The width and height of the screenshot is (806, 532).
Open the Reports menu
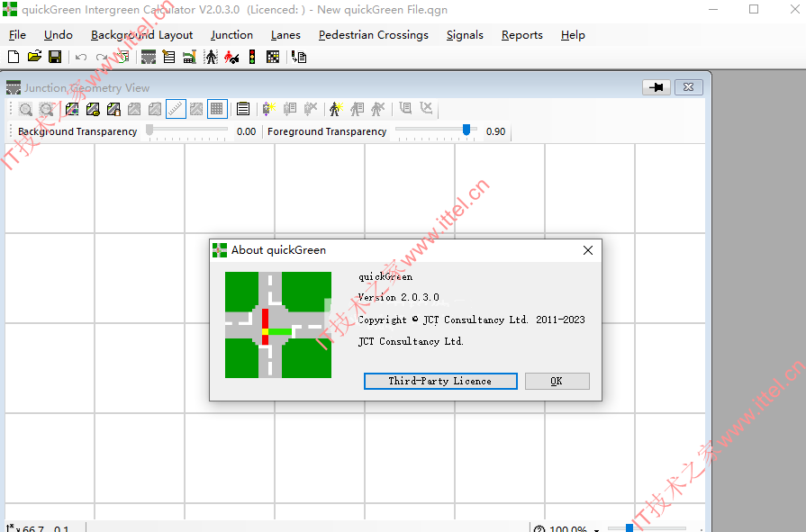522,35
